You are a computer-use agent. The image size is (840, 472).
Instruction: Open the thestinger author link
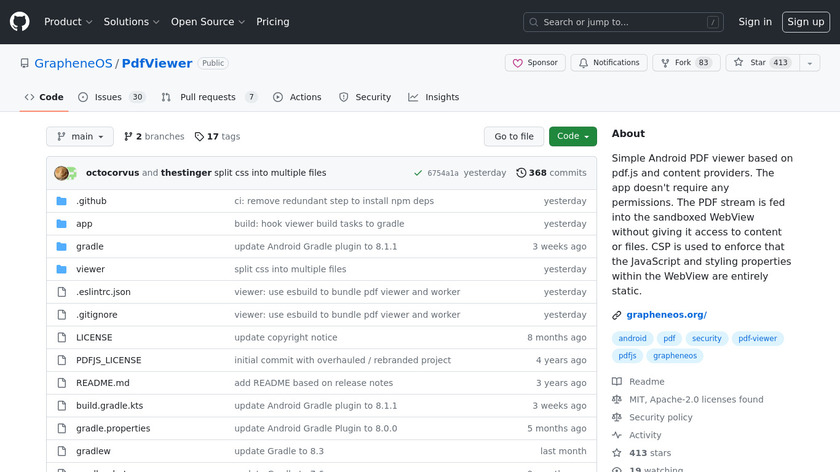[x=186, y=173]
